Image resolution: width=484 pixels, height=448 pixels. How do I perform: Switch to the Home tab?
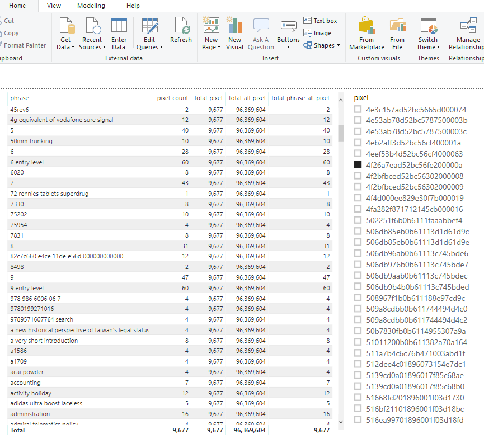tap(17, 6)
